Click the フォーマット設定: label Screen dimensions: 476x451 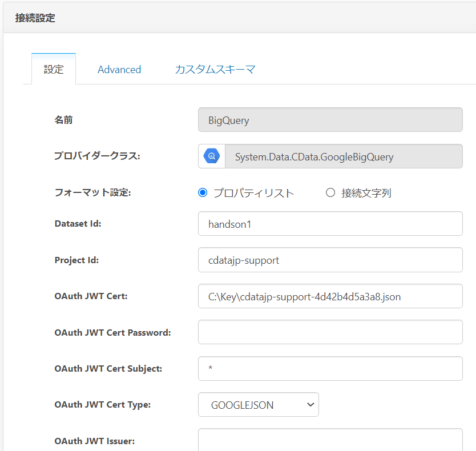(x=92, y=192)
